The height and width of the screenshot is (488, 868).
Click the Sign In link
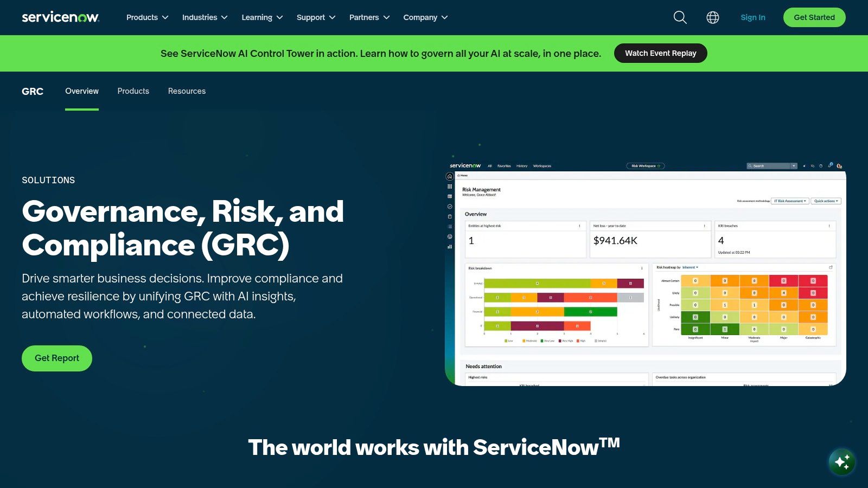coord(752,17)
